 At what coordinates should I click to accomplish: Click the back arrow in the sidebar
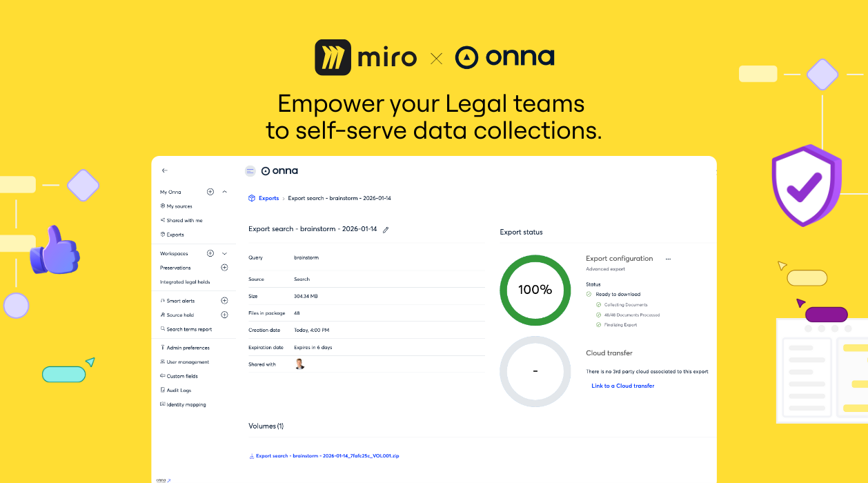tap(164, 170)
